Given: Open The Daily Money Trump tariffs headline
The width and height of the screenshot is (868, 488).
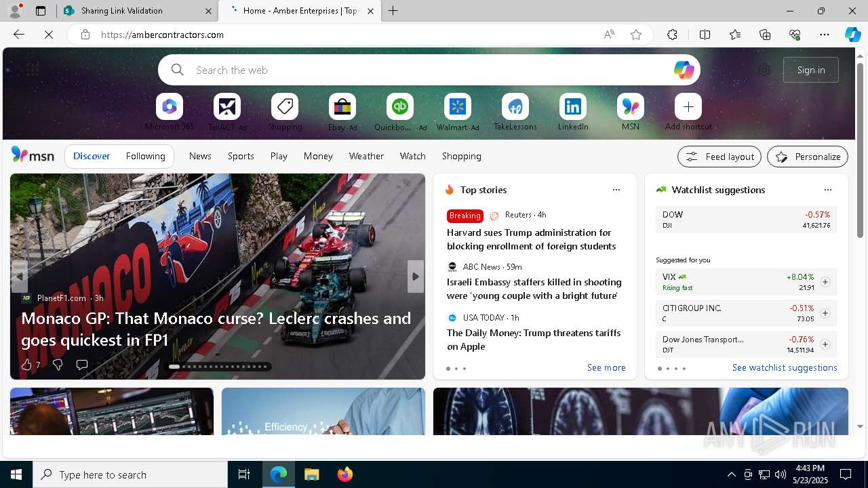Looking at the screenshot, I should [533, 340].
